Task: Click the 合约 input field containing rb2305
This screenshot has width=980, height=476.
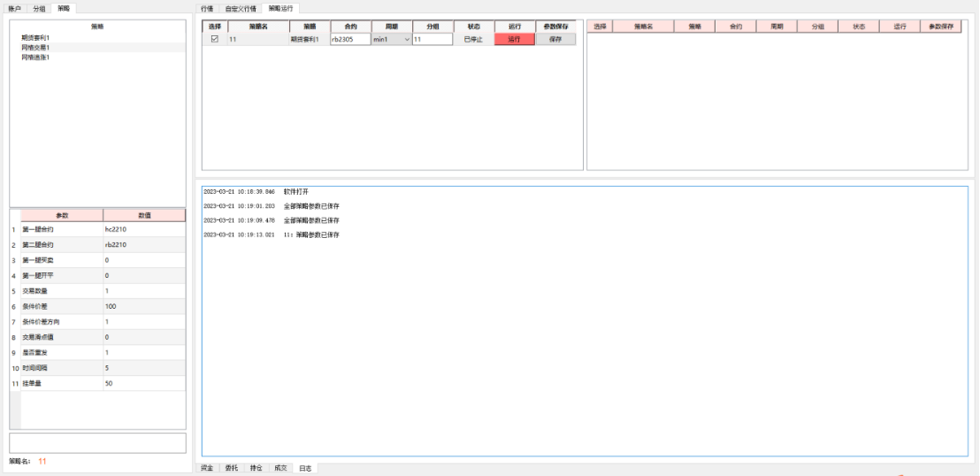Action: tap(349, 39)
